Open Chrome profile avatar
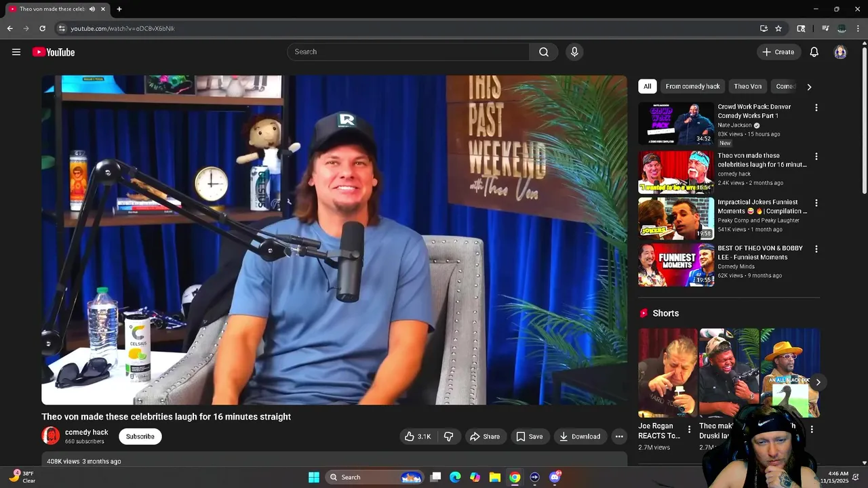868x488 pixels. pos(842,28)
